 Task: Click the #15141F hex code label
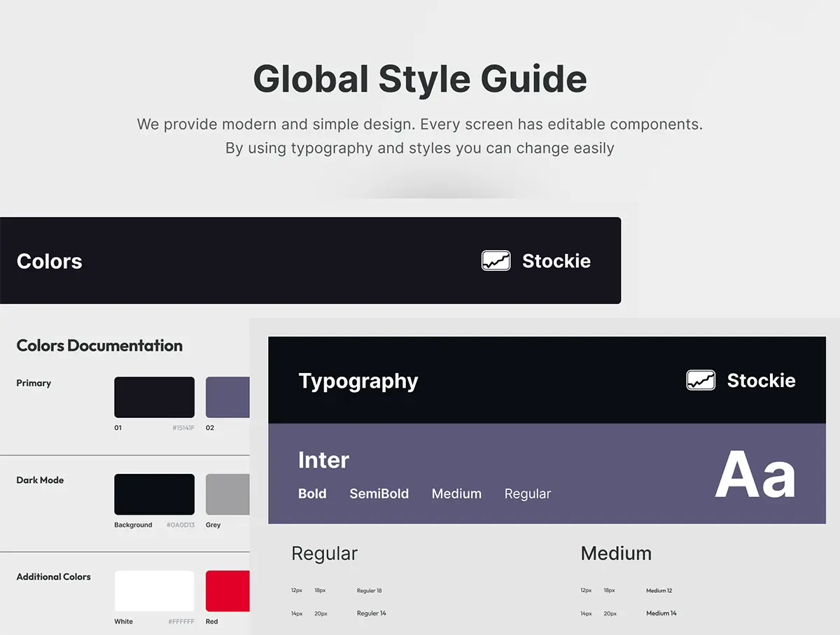(x=183, y=428)
